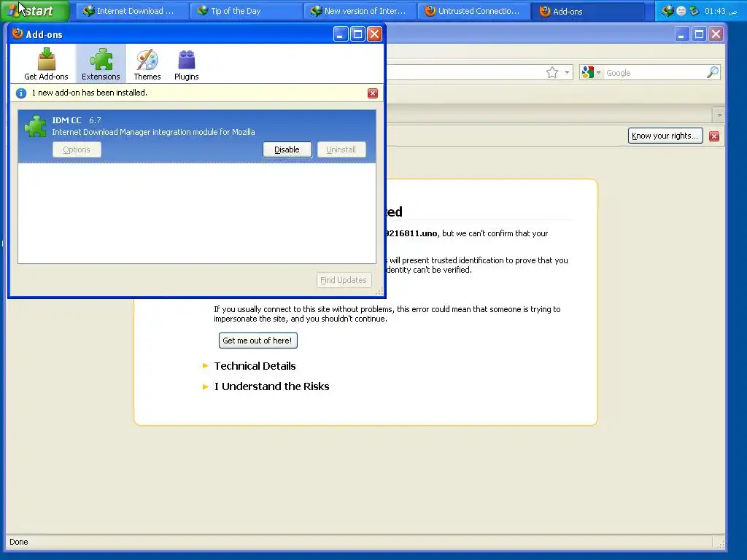Image resolution: width=747 pixels, height=560 pixels.
Task: Switch to Tip of the Day taskbar item
Action: coord(245,11)
